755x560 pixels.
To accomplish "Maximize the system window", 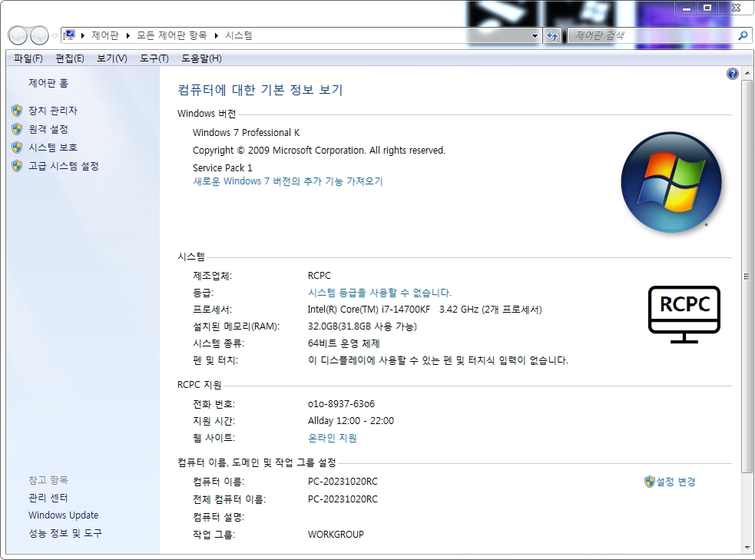I will pyautogui.click(x=707, y=8).
